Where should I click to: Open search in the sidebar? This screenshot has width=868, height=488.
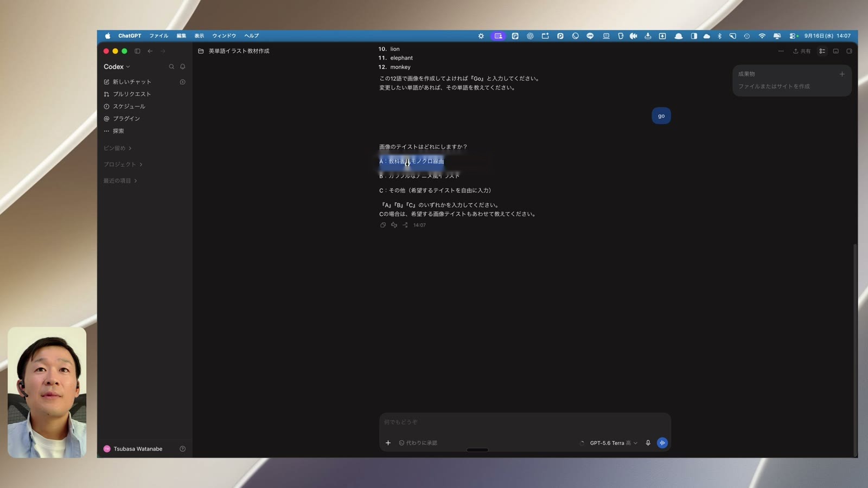click(171, 67)
